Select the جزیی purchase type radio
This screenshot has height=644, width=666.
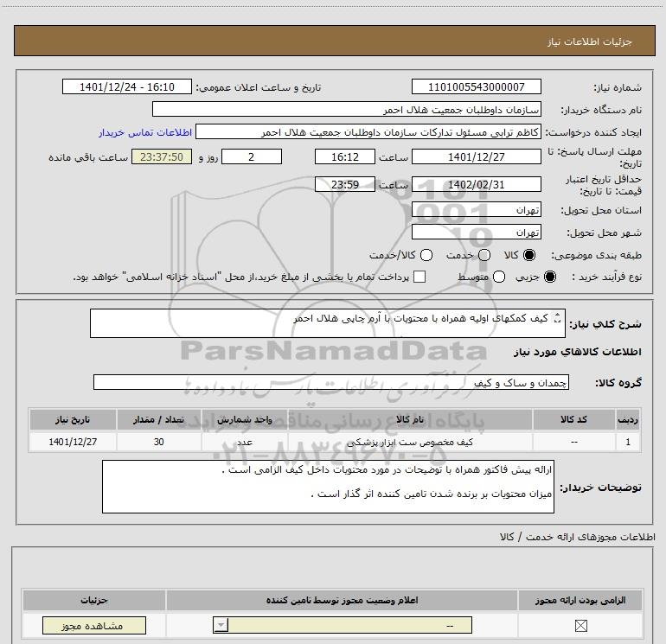549,277
